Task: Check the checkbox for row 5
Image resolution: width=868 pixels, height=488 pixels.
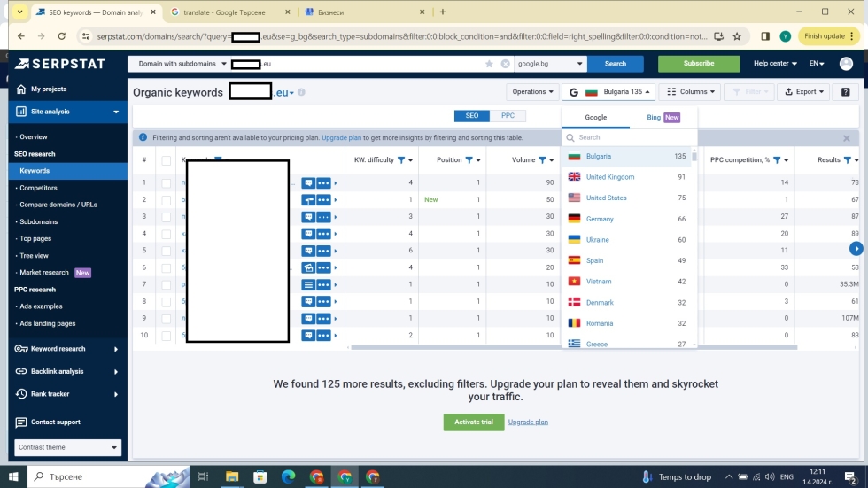Action: coord(166,251)
